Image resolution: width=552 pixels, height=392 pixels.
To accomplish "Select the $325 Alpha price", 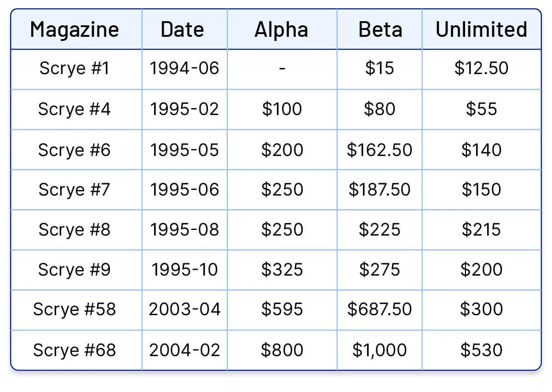I will [282, 270].
